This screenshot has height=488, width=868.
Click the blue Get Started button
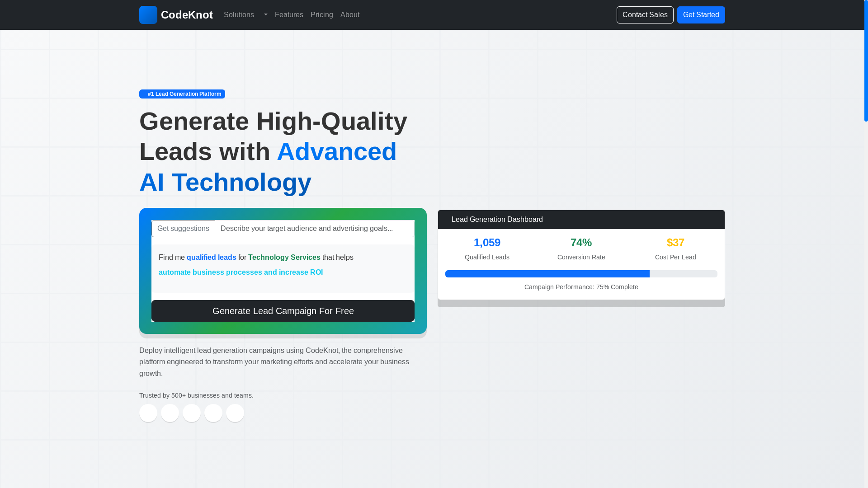pyautogui.click(x=701, y=15)
